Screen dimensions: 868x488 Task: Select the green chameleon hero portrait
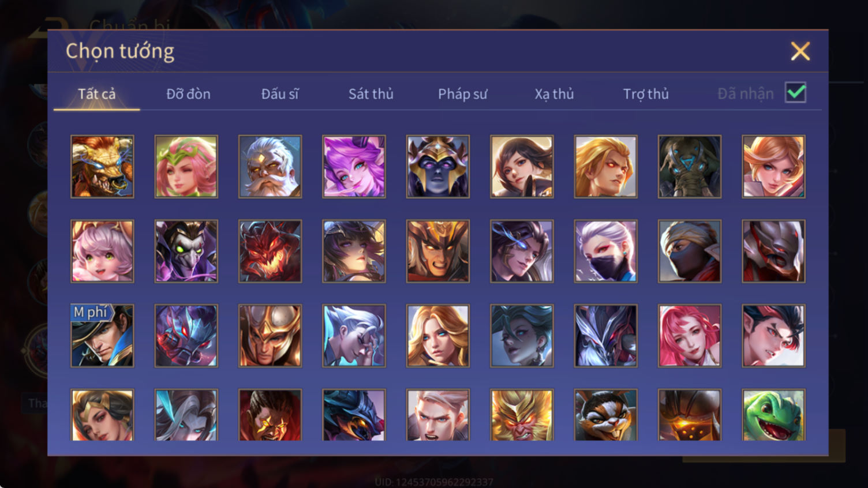point(773,415)
